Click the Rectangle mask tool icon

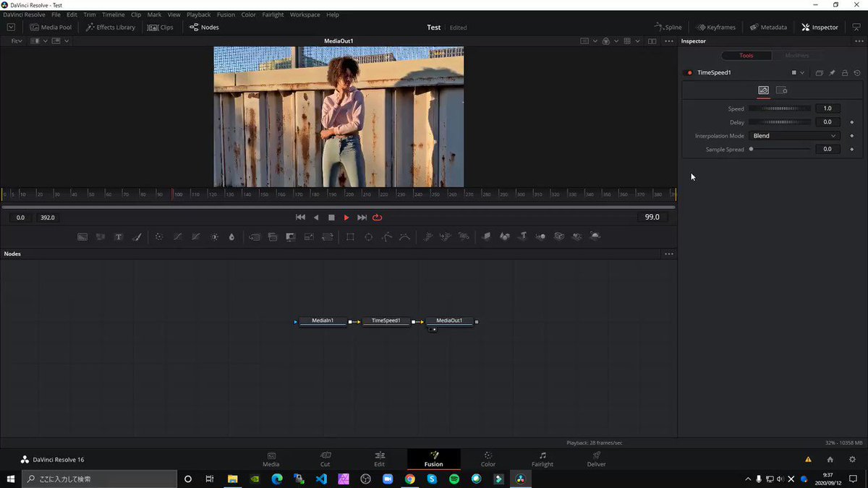pyautogui.click(x=350, y=236)
